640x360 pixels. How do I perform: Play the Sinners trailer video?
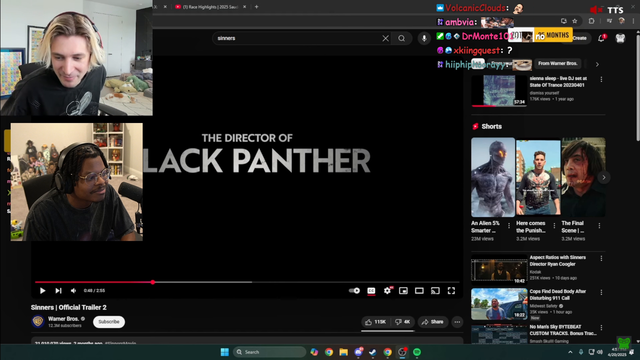click(42, 291)
